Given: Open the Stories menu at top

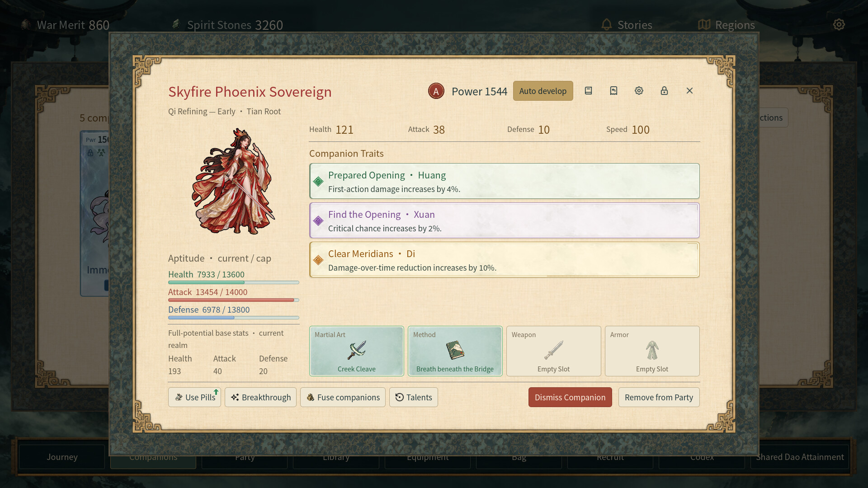Looking at the screenshot, I should click(x=627, y=25).
